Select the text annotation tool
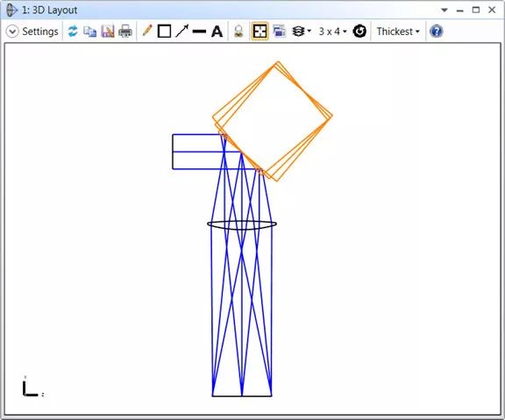505x420 pixels. tap(217, 32)
